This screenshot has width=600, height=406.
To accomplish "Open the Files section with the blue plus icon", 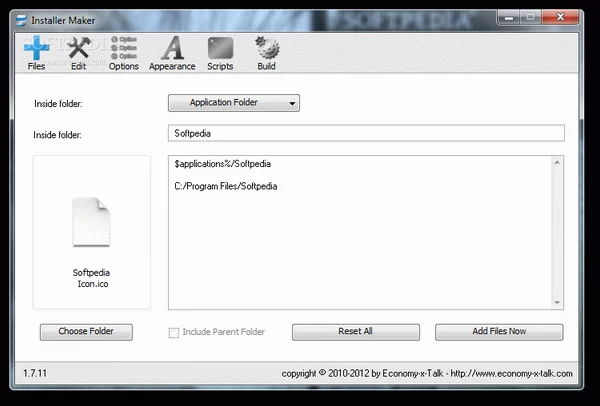I will [36, 53].
